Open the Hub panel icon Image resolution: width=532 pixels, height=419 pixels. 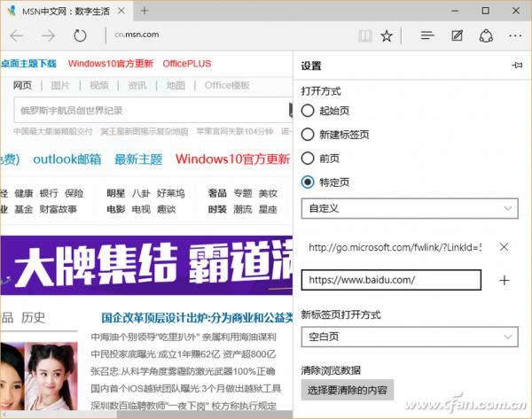tap(427, 35)
